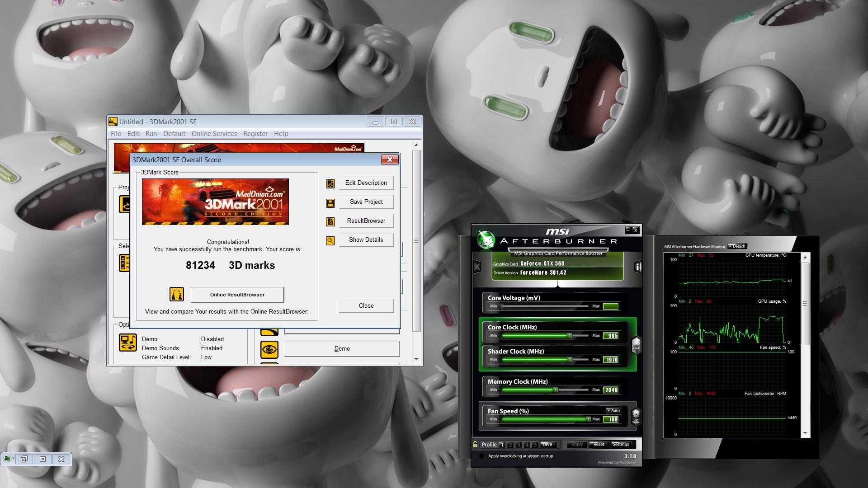Click the Core Clock slider handle
This screenshot has height=488, width=868.
point(570,336)
